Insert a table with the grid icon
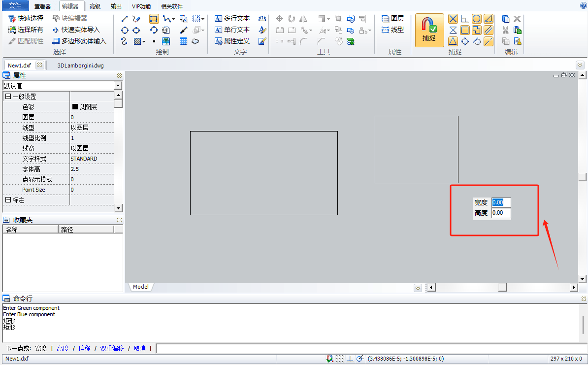This screenshot has width=588, height=365. (x=183, y=41)
